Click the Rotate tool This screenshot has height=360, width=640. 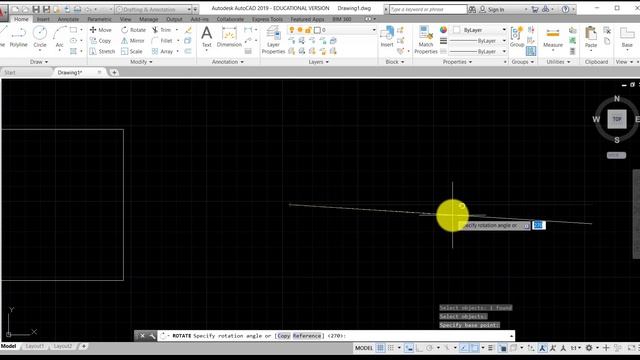(133, 30)
